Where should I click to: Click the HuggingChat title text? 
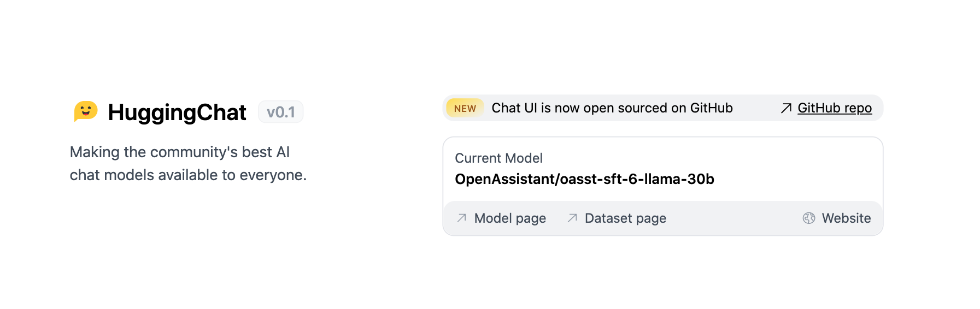click(177, 112)
